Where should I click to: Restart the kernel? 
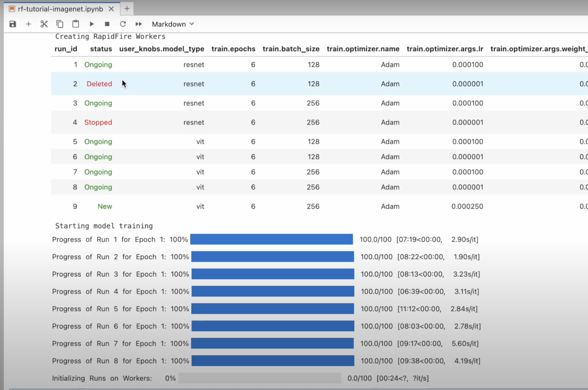tap(123, 24)
